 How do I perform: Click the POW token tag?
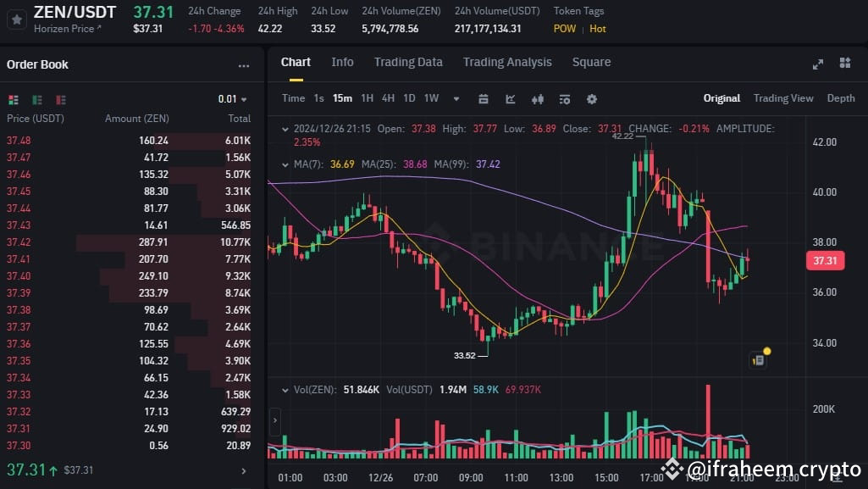click(x=564, y=28)
